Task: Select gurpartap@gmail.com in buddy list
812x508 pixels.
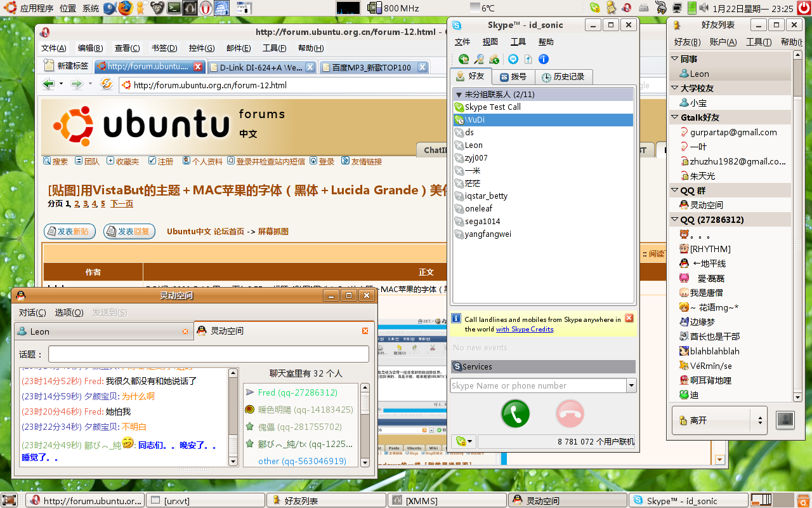Action: click(730, 132)
